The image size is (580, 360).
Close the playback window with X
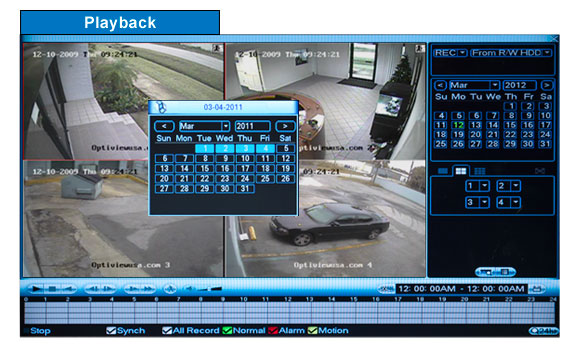tap(554, 38)
